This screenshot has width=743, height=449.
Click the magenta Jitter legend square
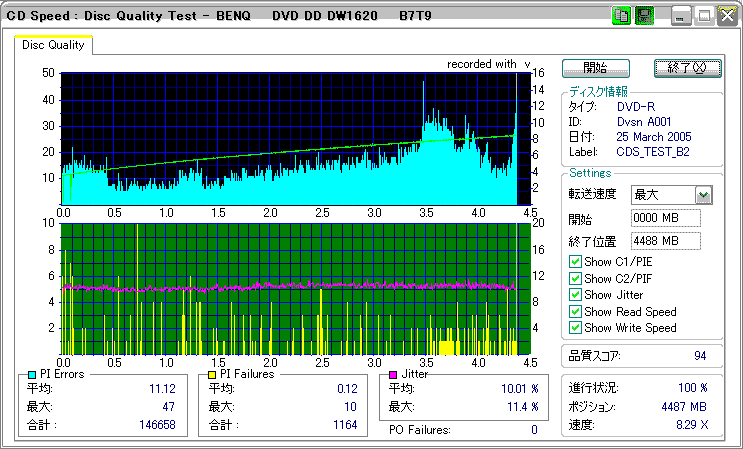(392, 374)
